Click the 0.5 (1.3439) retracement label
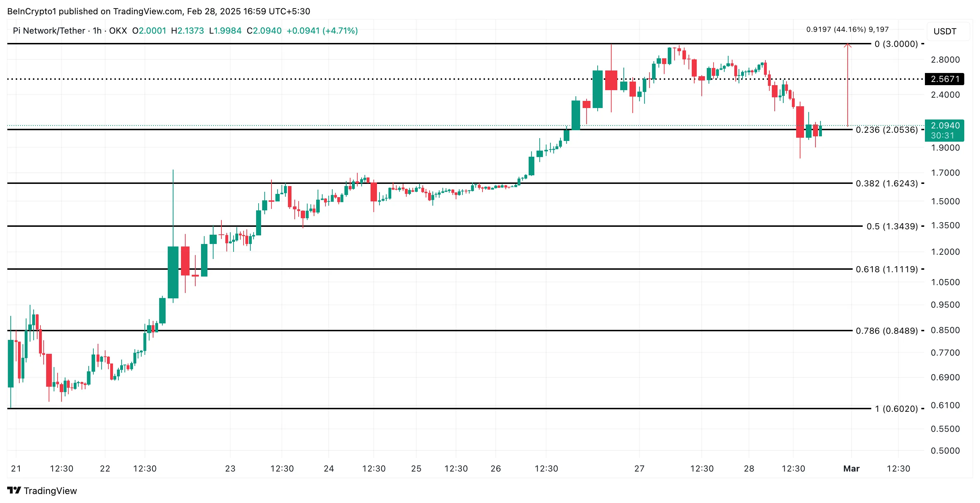Viewport: 980px width, 503px height. 892,226
